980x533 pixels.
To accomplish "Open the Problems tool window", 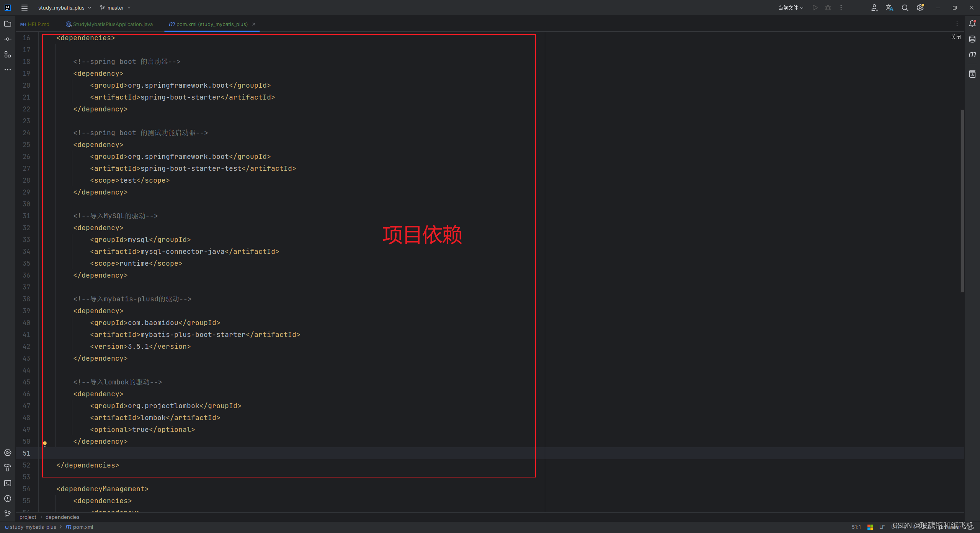I will (x=8, y=499).
